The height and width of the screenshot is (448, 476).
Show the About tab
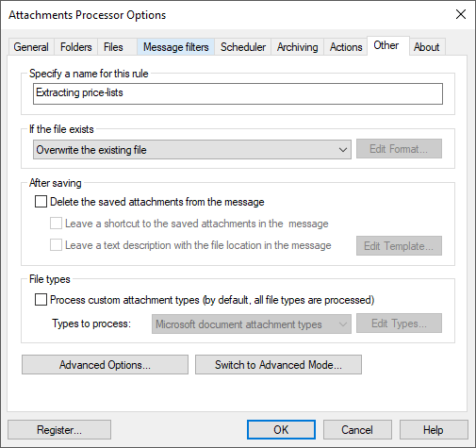click(x=426, y=47)
